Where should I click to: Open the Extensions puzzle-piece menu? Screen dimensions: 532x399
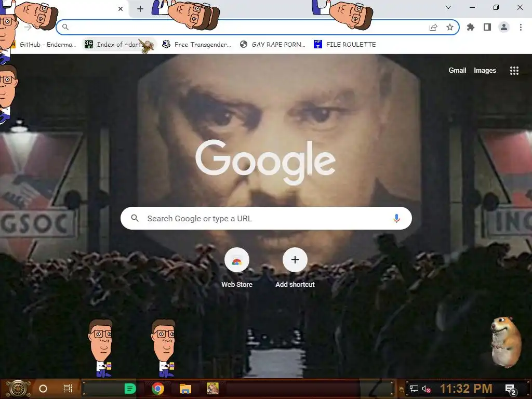[x=471, y=27]
